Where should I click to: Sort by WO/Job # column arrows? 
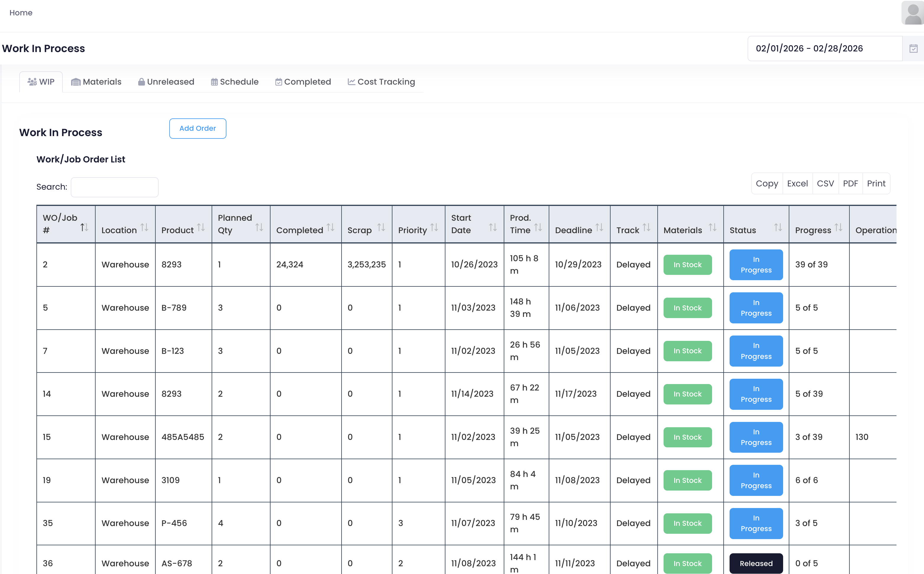tap(84, 228)
